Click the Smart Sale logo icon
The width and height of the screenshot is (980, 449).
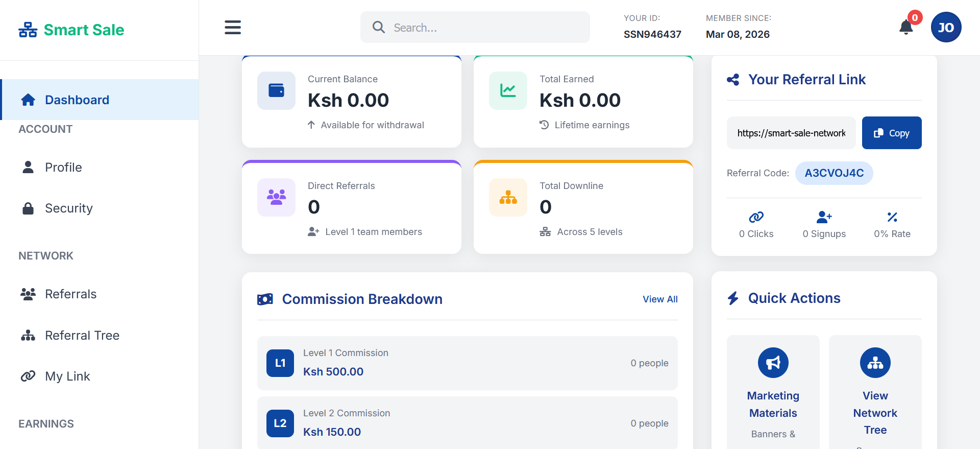point(28,30)
